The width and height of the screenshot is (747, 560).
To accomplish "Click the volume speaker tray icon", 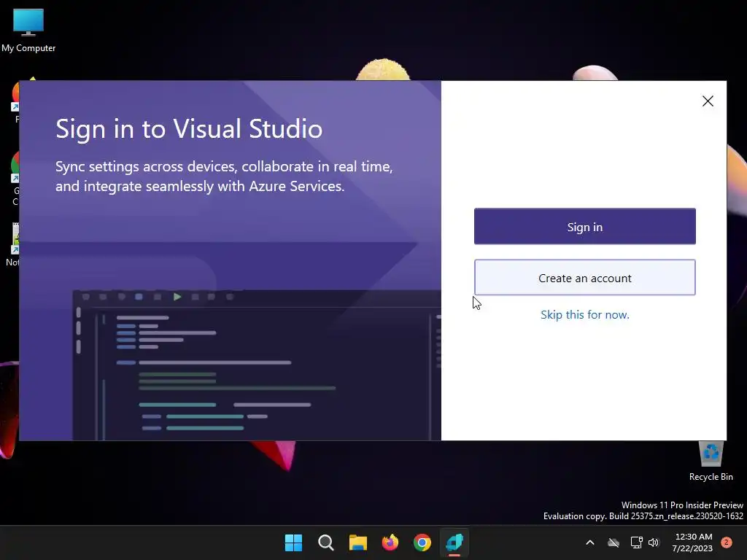I will [x=654, y=542].
